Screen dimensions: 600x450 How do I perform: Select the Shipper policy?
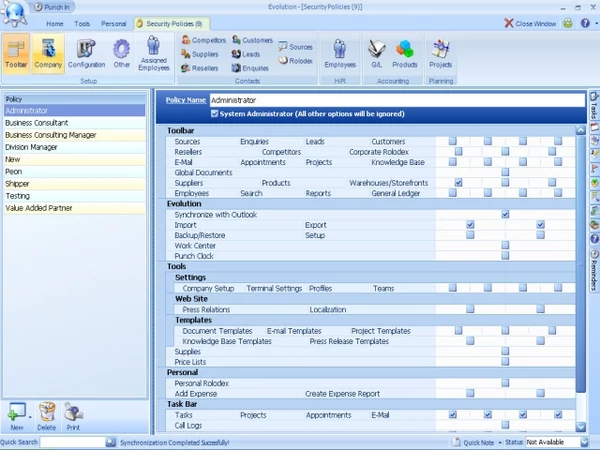75,184
